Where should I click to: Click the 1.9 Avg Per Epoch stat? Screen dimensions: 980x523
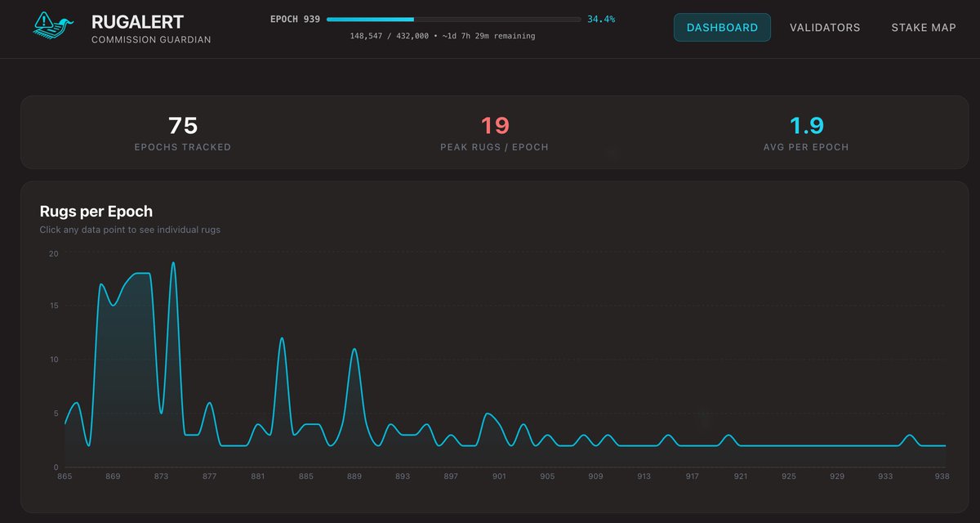click(x=806, y=133)
